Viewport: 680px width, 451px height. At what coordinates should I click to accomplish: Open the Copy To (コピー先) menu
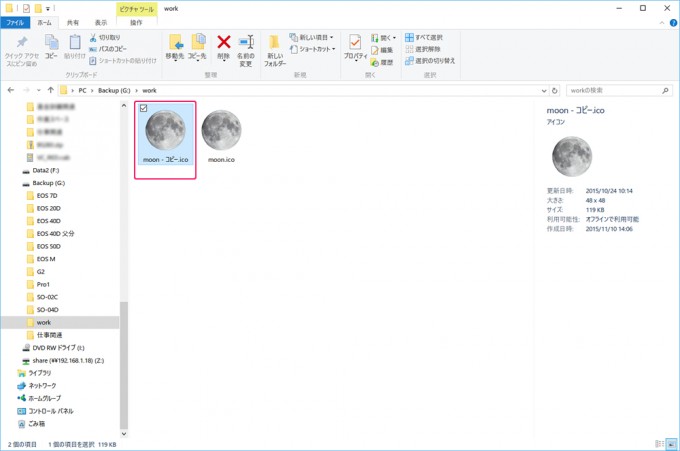(x=197, y=47)
